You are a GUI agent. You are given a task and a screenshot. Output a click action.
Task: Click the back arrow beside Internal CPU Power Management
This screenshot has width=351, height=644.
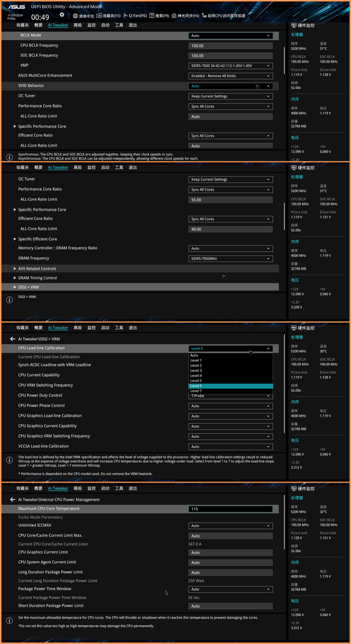tap(13, 500)
